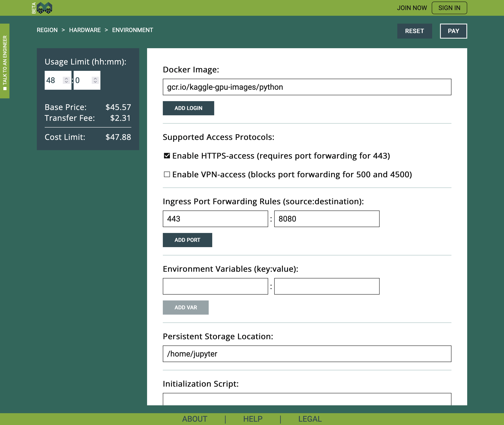Click source port field showing 443

[215, 219]
